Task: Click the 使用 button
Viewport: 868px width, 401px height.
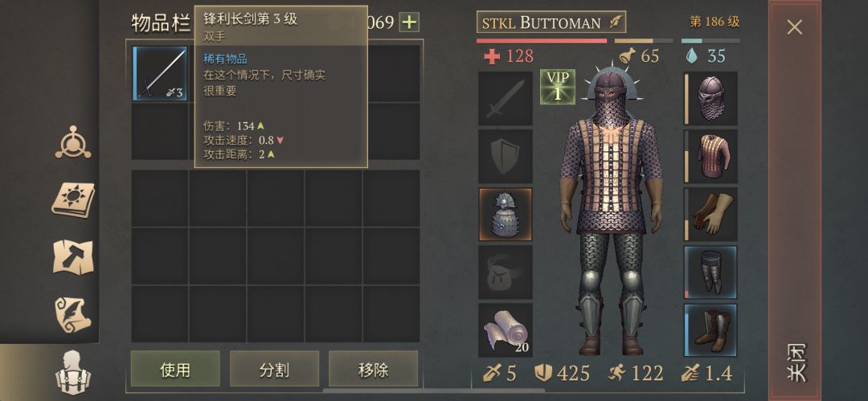Action: pos(175,369)
